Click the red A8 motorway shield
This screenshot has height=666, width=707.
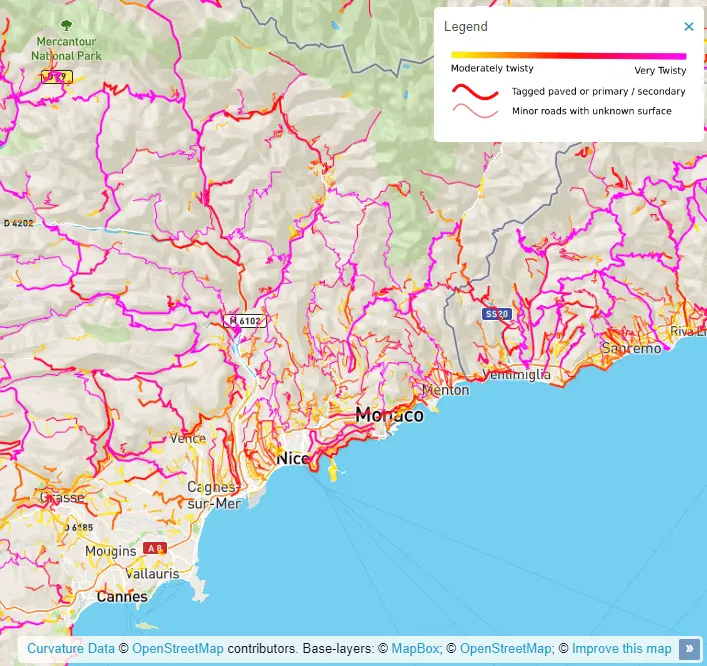click(x=154, y=548)
